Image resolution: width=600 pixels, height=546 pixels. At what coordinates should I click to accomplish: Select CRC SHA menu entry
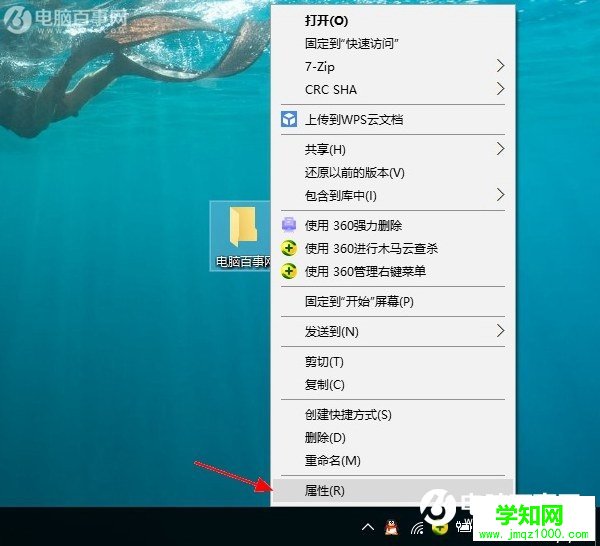(393, 89)
